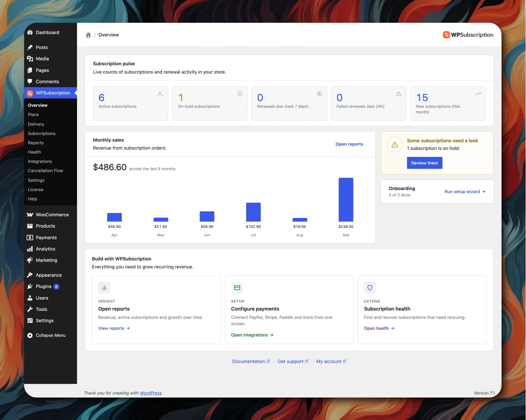Click the dollar icon on Renewals due card

pos(319,94)
